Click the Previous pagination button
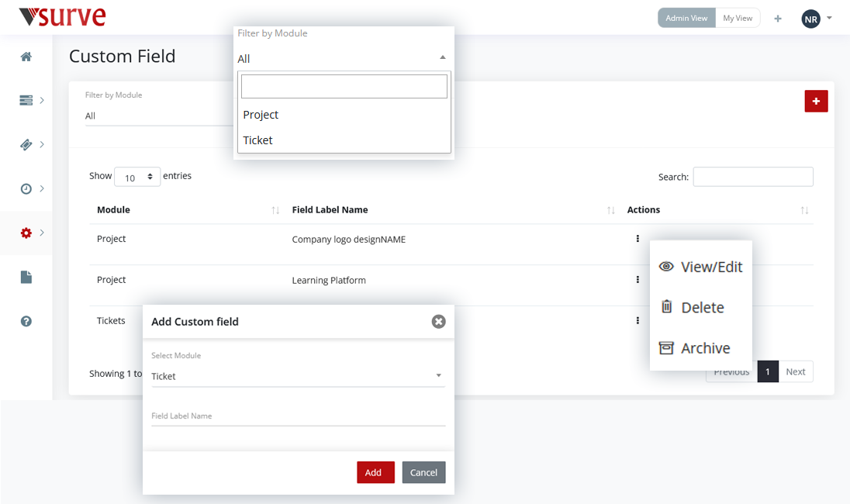 tap(731, 373)
